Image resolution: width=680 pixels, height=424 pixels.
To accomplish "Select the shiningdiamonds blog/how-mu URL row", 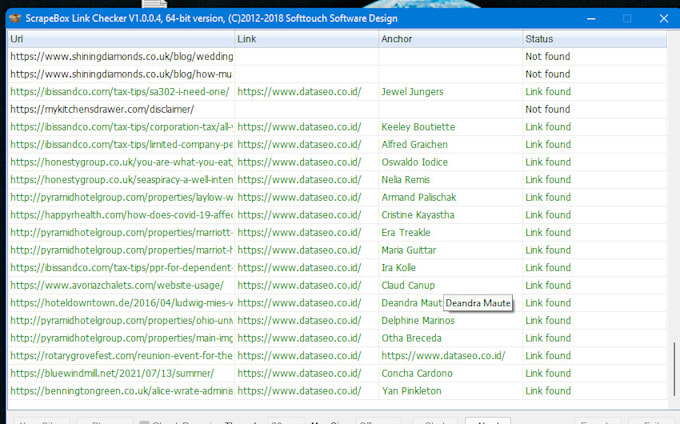I will [121, 74].
